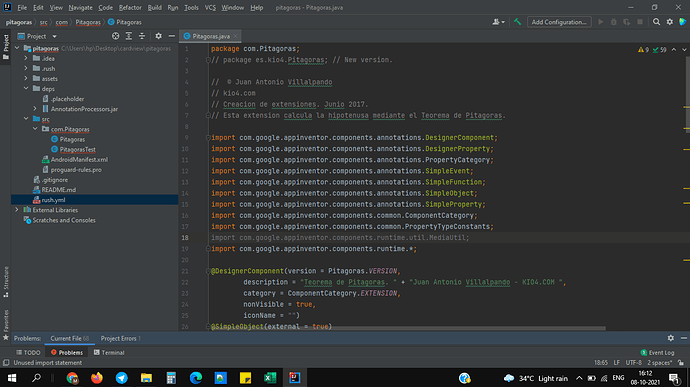Collapse the pitagoras root folder
Viewport: 690px width, 387px height.
coord(17,48)
